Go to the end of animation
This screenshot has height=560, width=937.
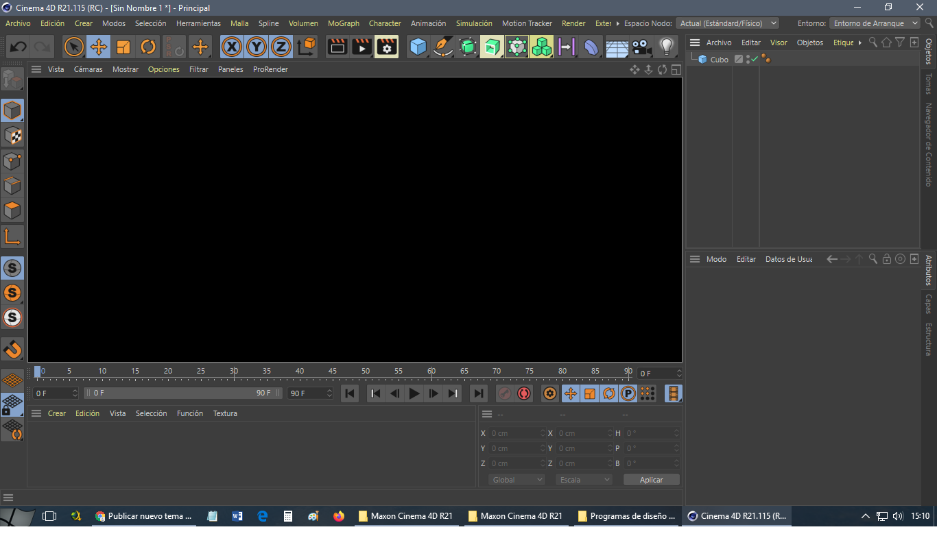[479, 393]
